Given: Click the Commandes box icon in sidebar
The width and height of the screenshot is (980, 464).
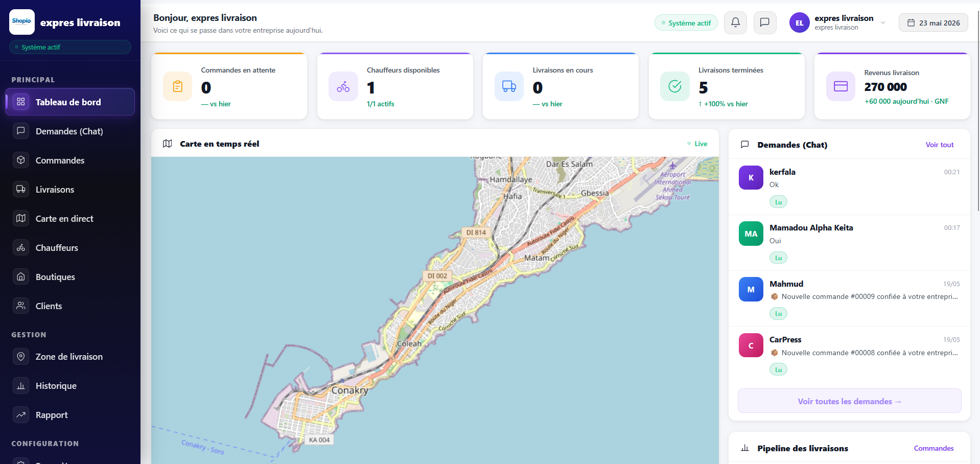Looking at the screenshot, I should click(21, 160).
